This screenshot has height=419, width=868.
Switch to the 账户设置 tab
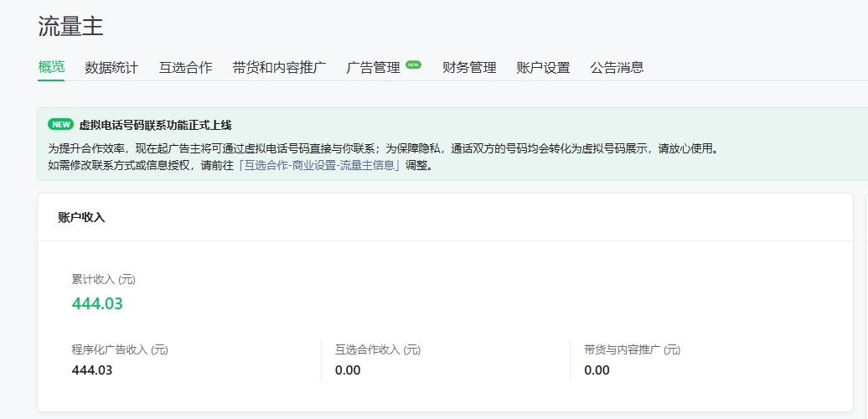click(x=543, y=67)
